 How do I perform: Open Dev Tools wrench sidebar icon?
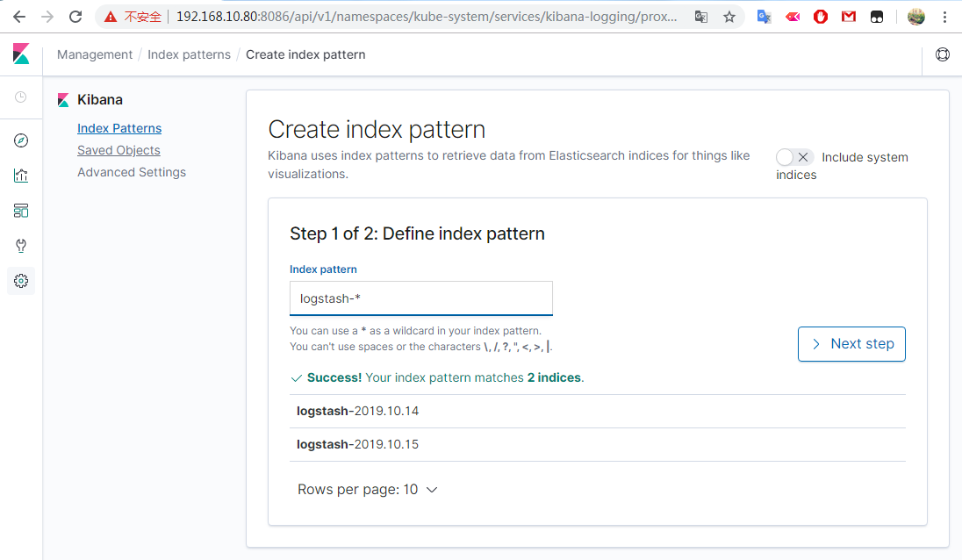21,246
